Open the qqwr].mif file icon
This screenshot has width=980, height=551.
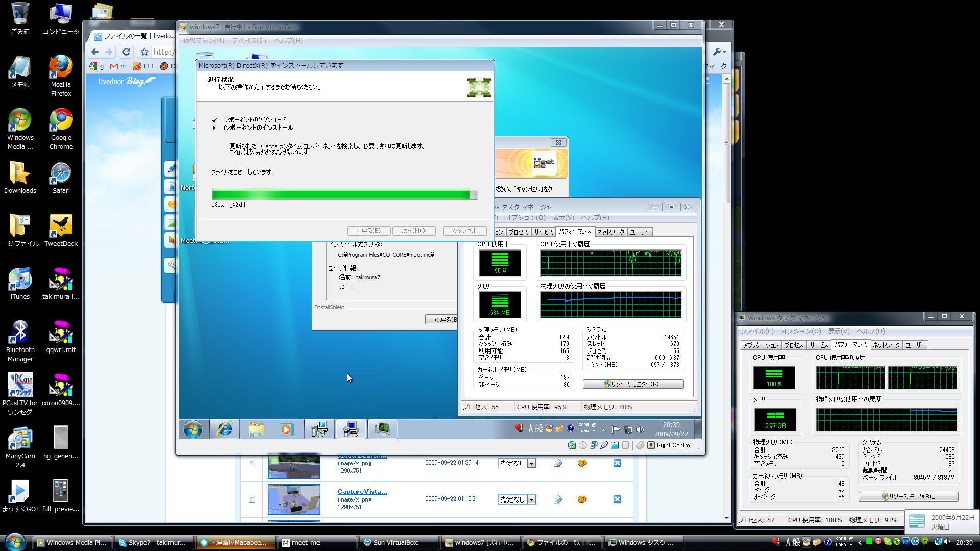(x=61, y=337)
